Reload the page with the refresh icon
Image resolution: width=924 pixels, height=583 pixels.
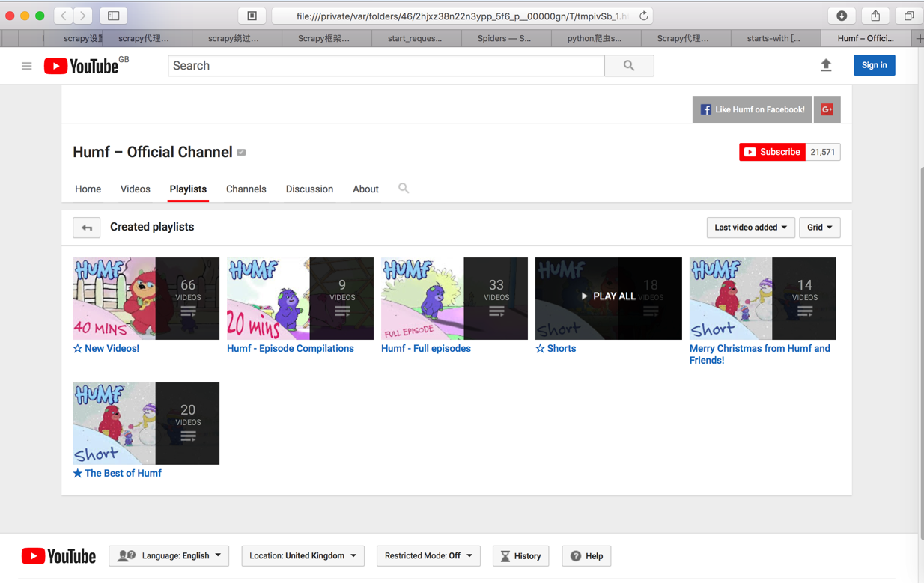pyautogui.click(x=643, y=16)
